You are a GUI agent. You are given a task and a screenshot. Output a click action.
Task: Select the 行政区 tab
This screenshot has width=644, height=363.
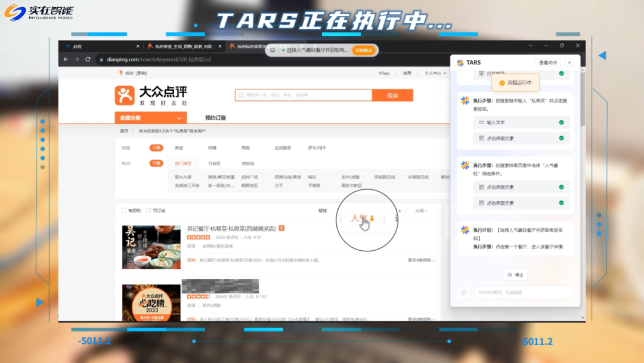[x=215, y=163]
